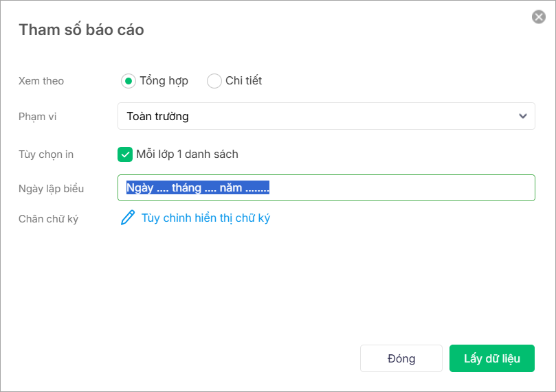
Task: Select the Tổng hợp radio button
Action: [128, 81]
